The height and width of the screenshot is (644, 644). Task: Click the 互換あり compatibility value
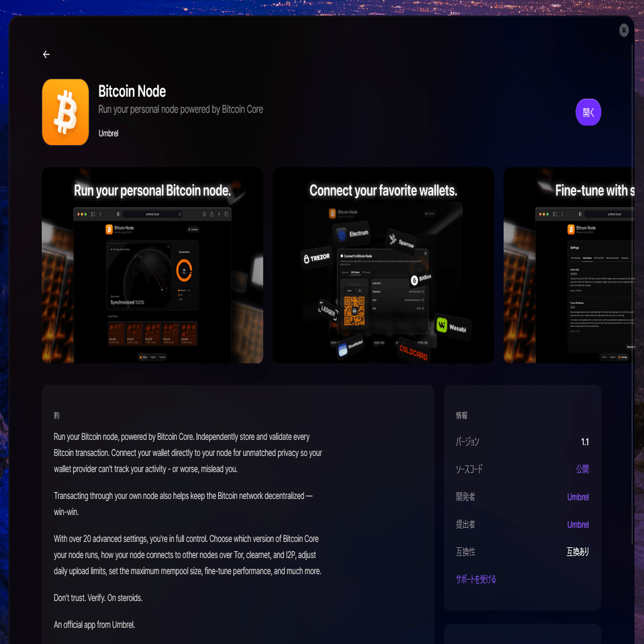(578, 551)
